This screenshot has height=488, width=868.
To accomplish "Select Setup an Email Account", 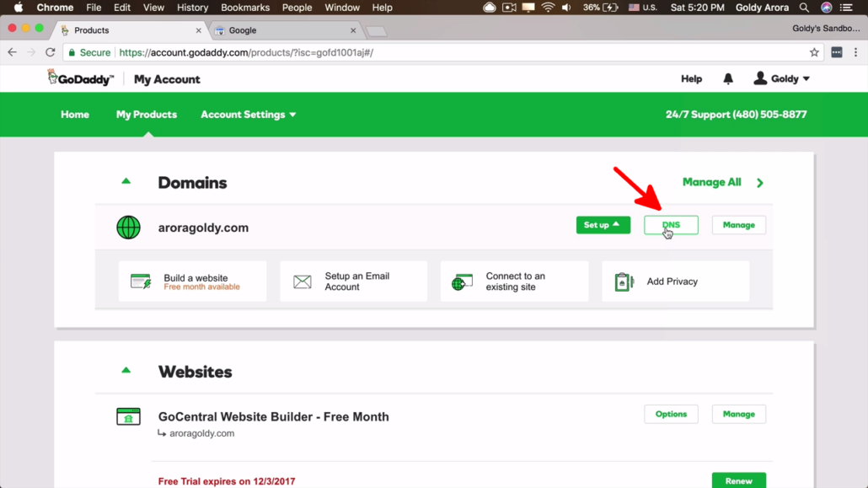I will pyautogui.click(x=353, y=282).
